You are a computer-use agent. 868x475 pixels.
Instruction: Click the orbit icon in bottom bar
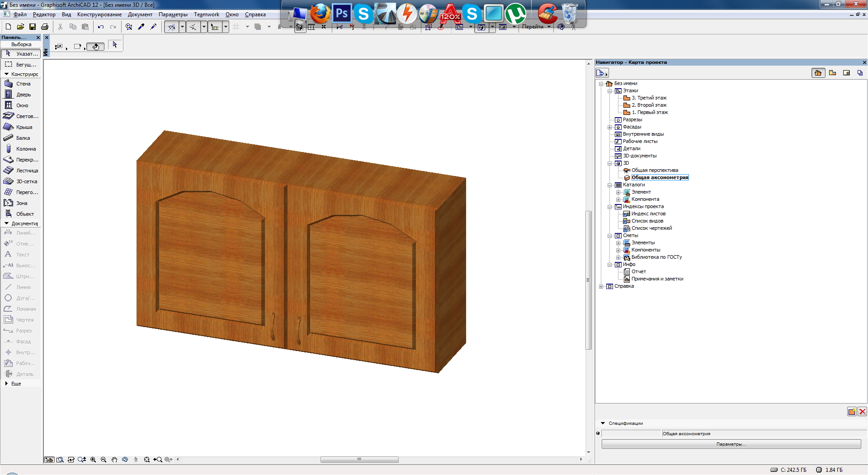click(x=125, y=460)
